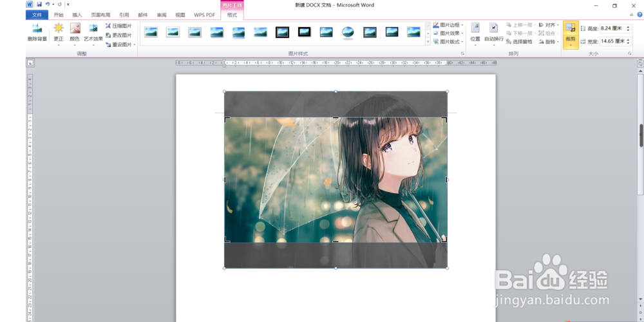The image size is (644, 322).
Task: Open Picture Effects (图片效果) menu
Action: (x=448, y=33)
